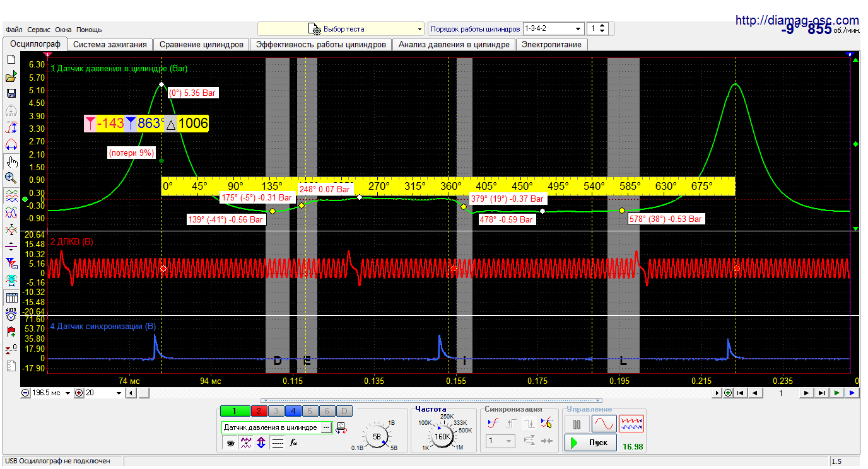868x469 pixels.
Task: Click the 5В voltage range knob
Action: click(377, 436)
